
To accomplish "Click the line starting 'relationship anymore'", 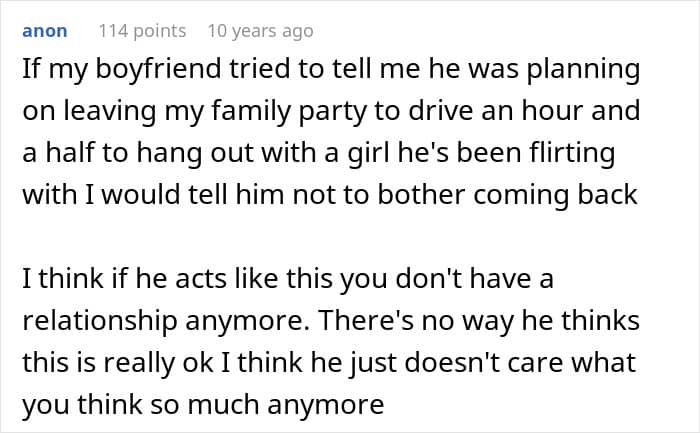I will (x=330, y=322).
